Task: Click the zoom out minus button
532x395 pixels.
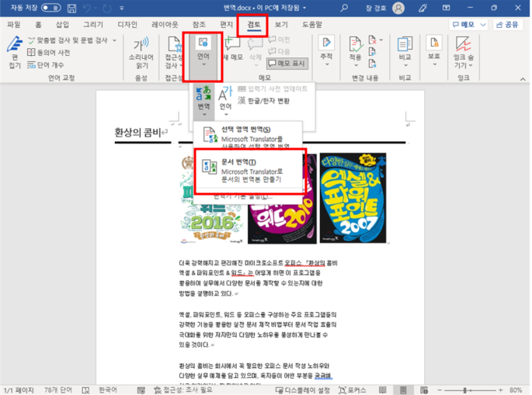Action: pos(440,390)
